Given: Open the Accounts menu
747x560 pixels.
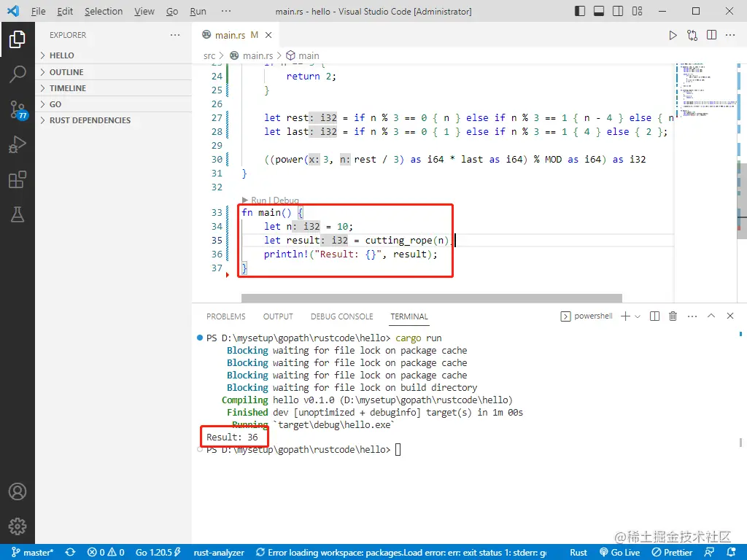Looking at the screenshot, I should [18, 491].
